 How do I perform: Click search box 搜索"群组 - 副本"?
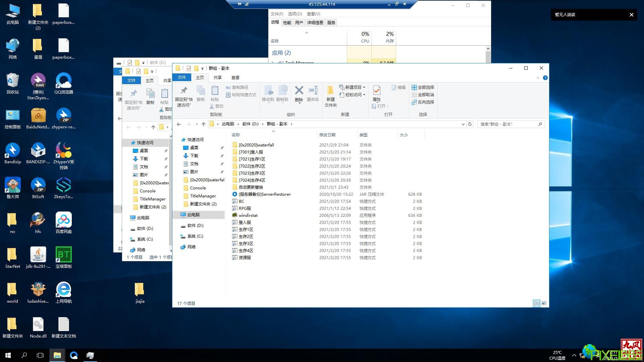coord(511,124)
